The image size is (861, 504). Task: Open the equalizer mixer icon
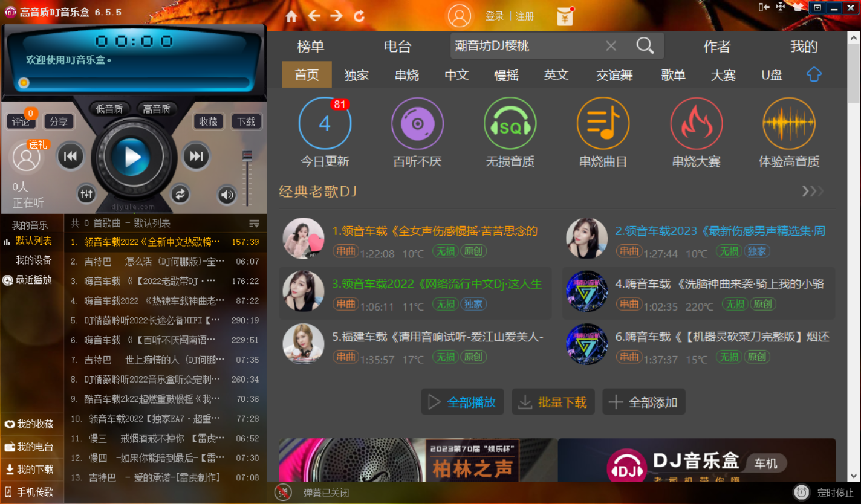pos(86,194)
